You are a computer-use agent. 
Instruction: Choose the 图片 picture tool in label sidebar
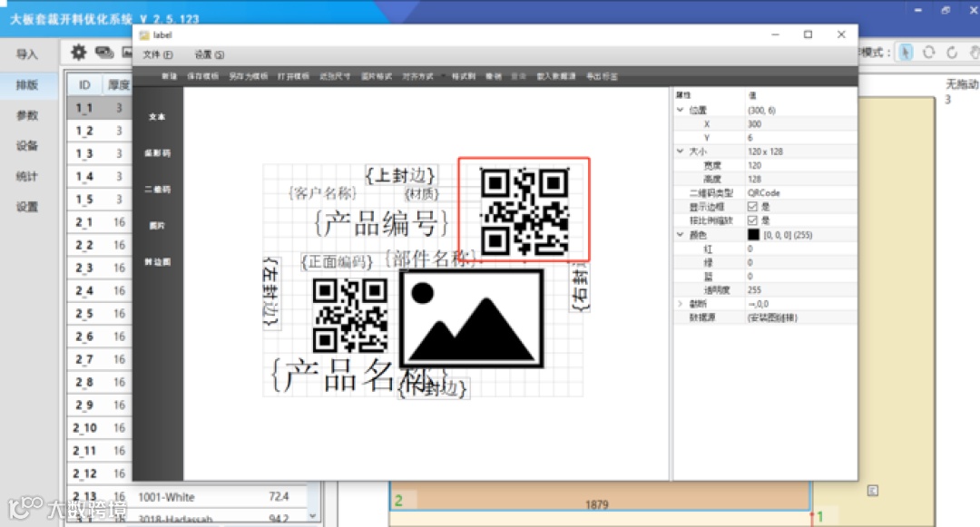click(157, 226)
